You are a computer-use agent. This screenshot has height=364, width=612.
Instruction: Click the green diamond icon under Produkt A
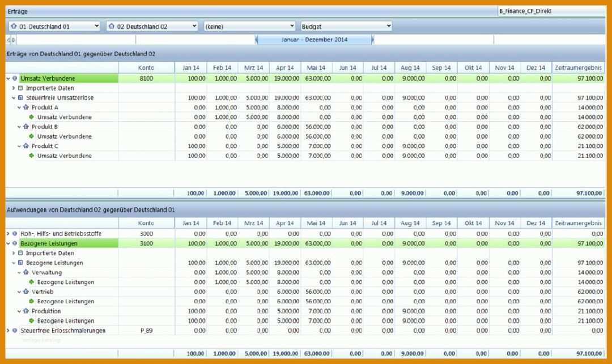(32, 117)
